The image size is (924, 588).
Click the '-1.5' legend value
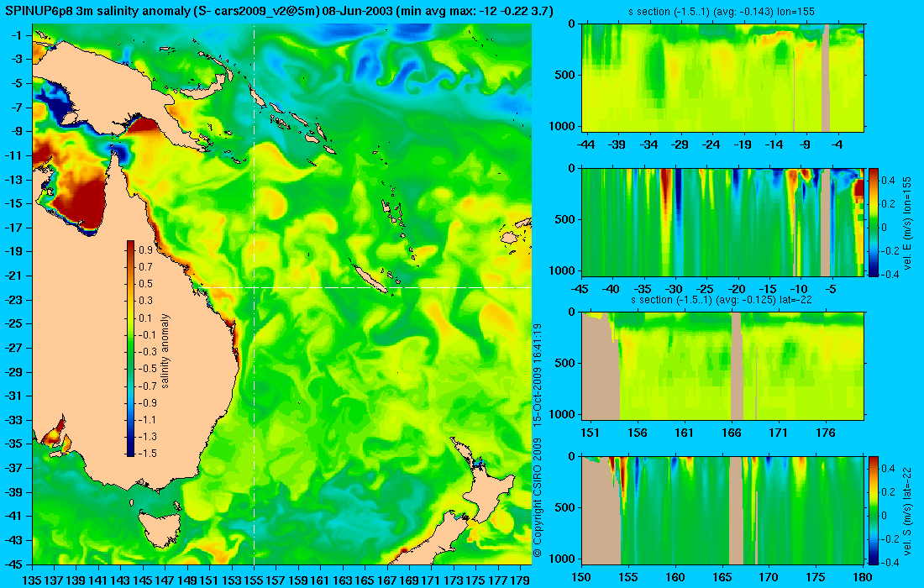pyautogui.click(x=147, y=453)
